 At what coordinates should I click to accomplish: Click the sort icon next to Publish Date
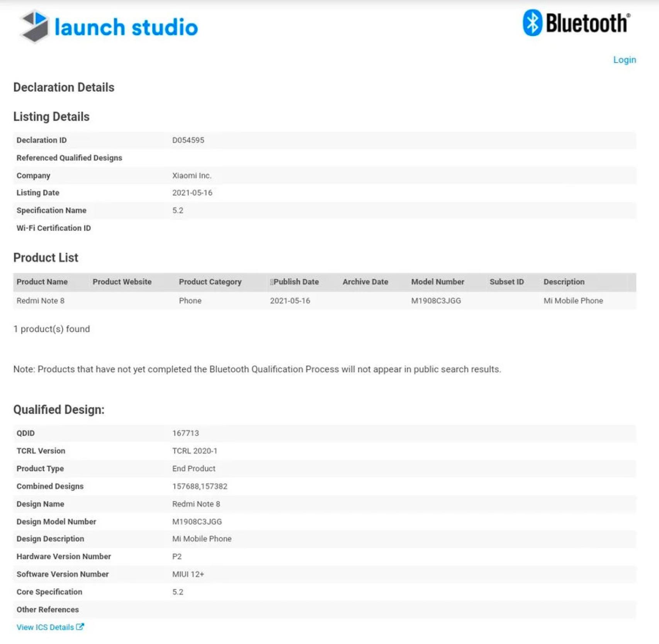[272, 282]
